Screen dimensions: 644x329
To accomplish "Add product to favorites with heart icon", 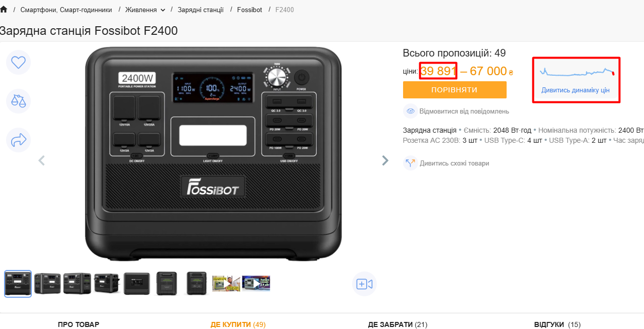I will (18, 63).
